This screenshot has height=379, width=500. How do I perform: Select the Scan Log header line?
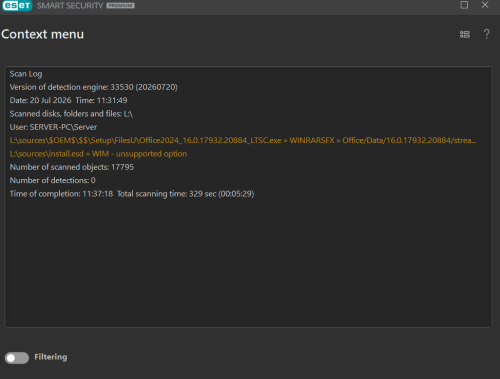pyautogui.click(x=26, y=74)
